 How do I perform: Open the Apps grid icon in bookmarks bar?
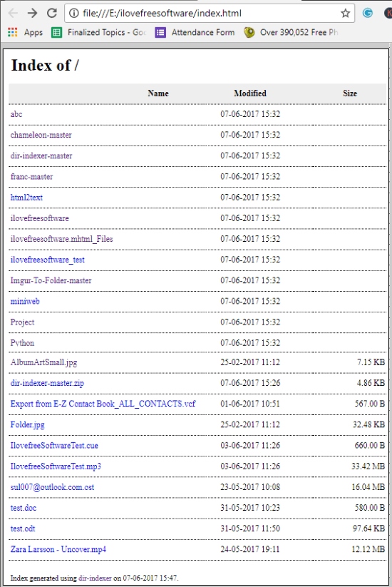[x=12, y=33]
